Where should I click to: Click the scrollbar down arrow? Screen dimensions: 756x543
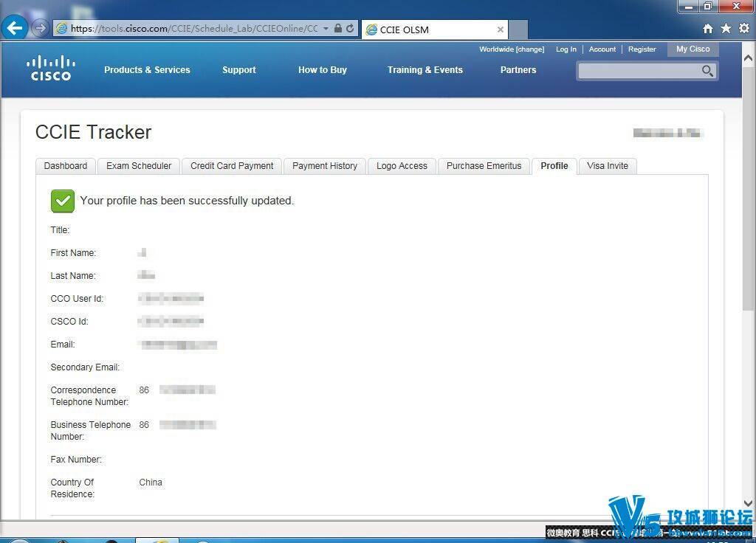click(749, 503)
